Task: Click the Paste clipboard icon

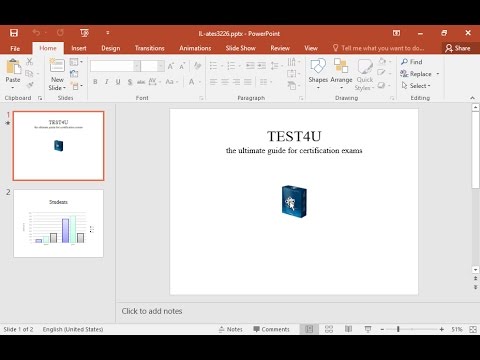Action: click(13, 66)
